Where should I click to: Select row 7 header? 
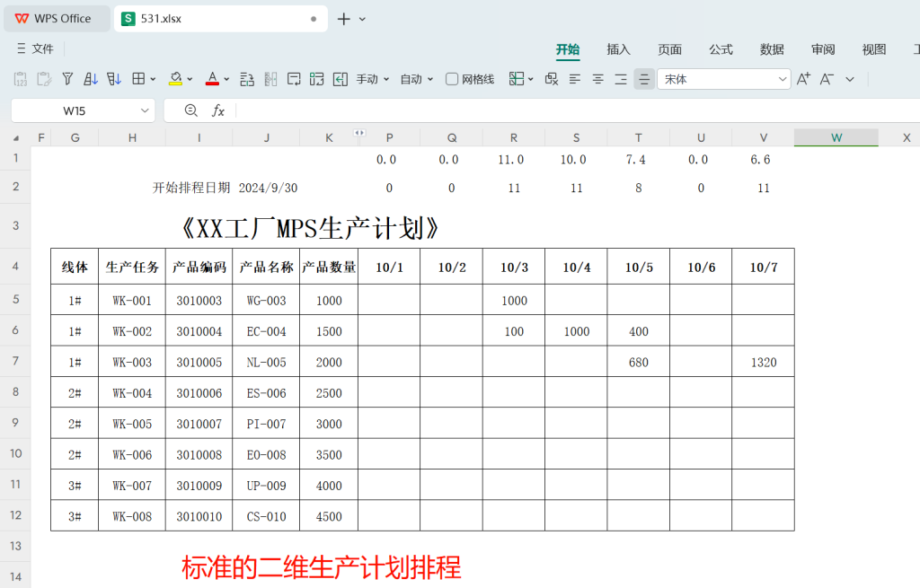(16, 361)
